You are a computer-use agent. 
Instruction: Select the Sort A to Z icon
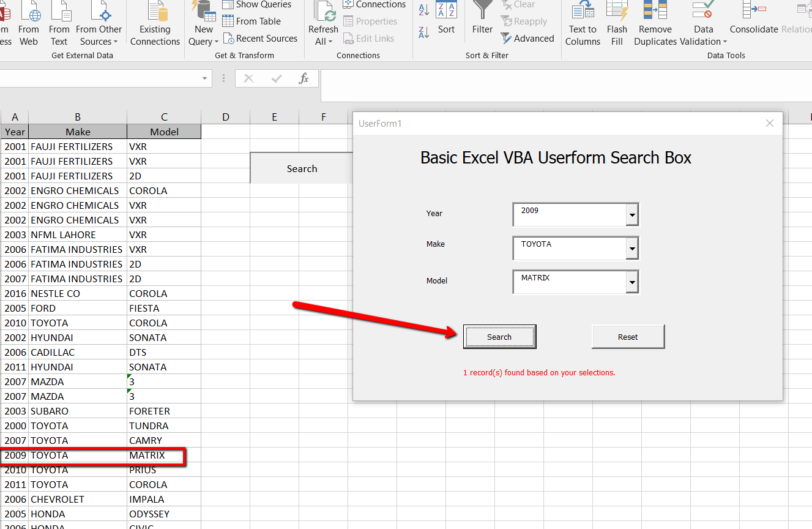(x=423, y=9)
